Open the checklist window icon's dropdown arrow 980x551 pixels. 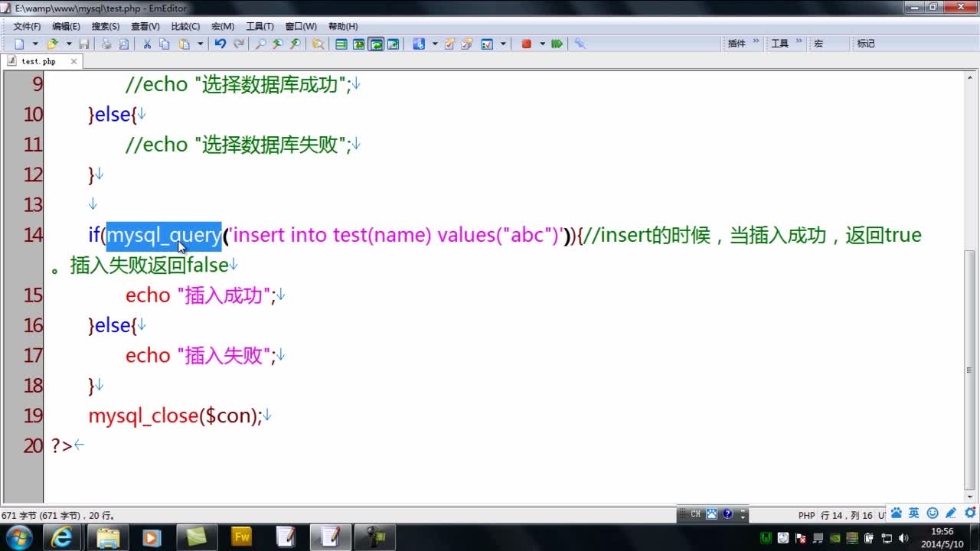pyautogui.click(x=503, y=44)
